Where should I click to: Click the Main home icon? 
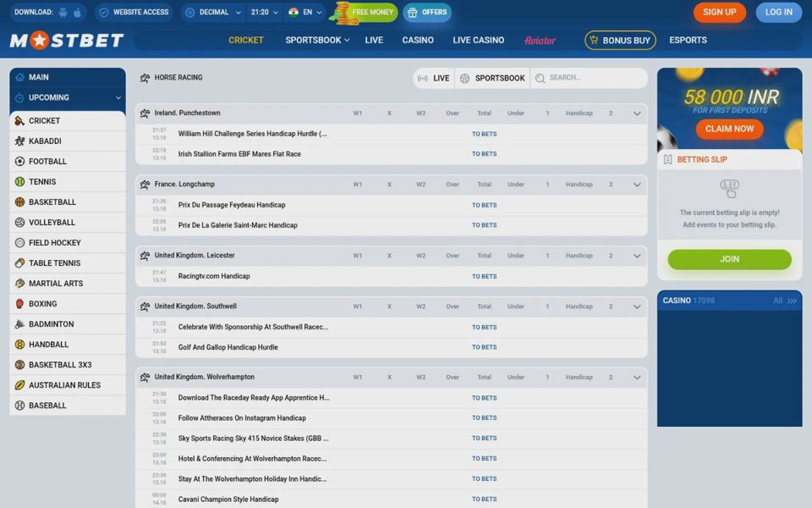(x=19, y=77)
